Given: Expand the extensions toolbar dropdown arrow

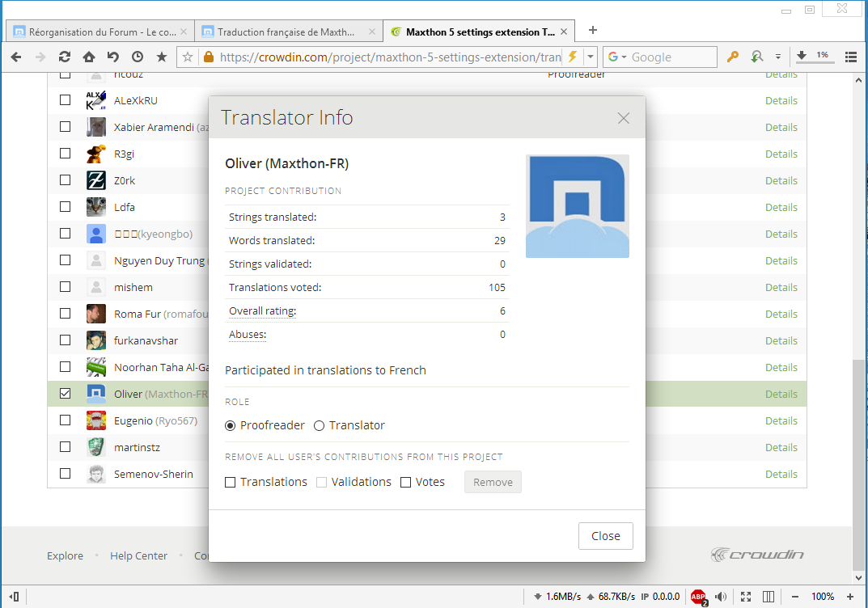Looking at the screenshot, I should [x=777, y=57].
